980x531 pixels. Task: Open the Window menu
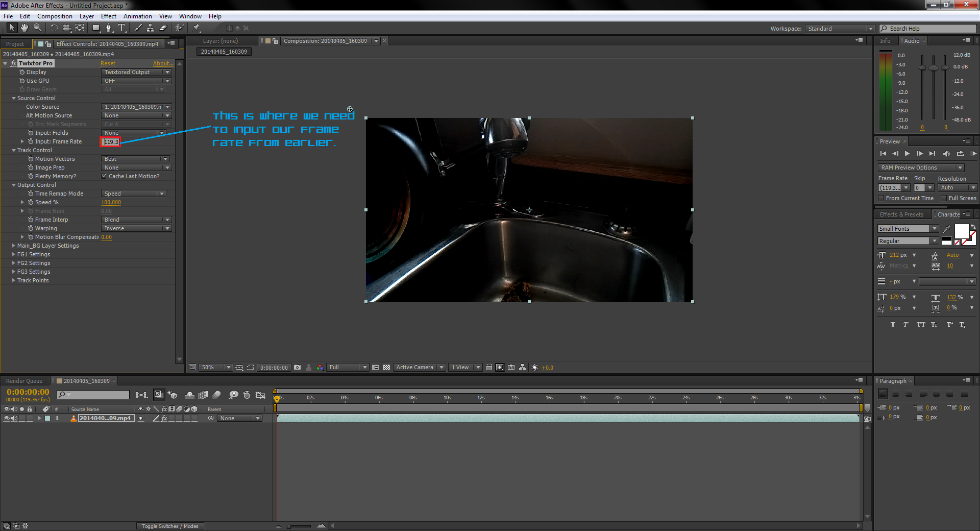[x=190, y=16]
